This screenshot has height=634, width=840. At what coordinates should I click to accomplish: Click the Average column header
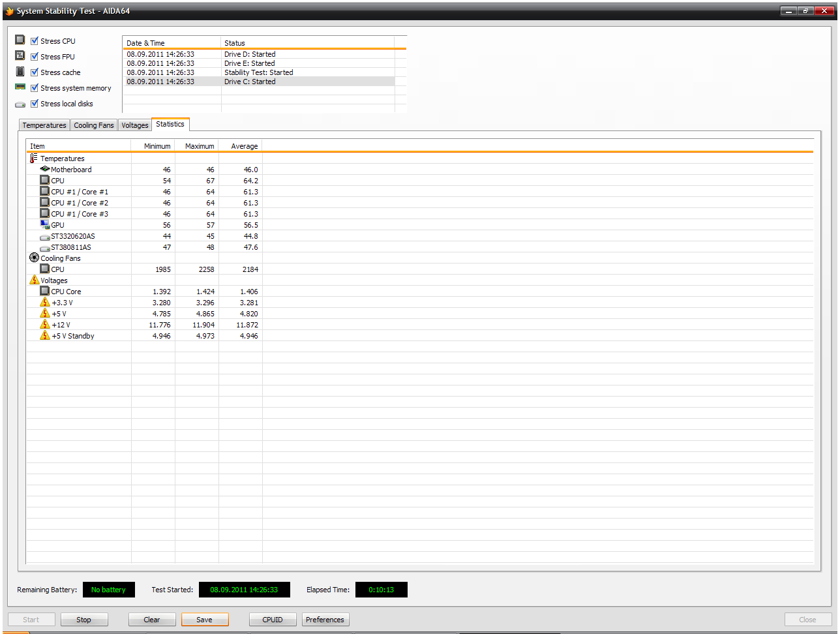[x=240, y=146]
